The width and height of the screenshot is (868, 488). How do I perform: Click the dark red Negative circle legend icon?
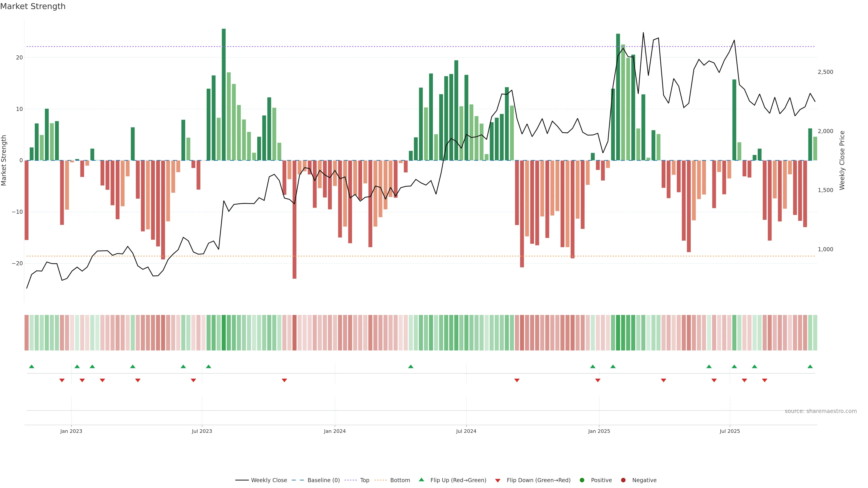623,480
